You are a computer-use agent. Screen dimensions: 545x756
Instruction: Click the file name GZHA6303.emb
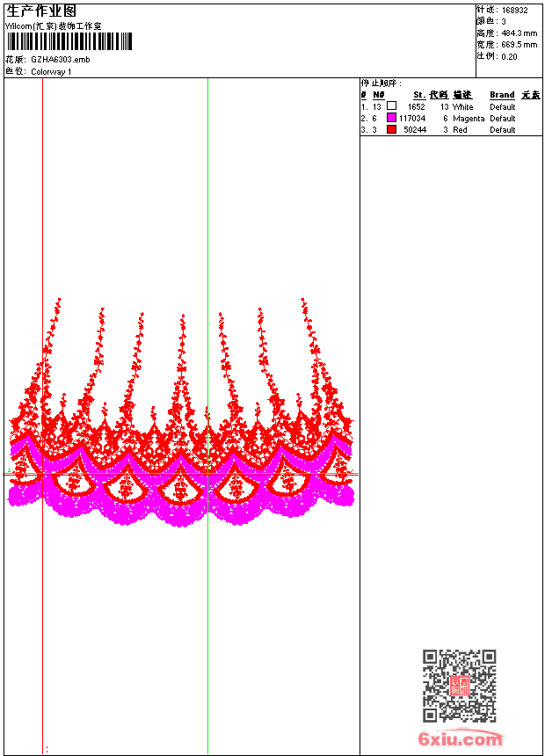click(61, 60)
